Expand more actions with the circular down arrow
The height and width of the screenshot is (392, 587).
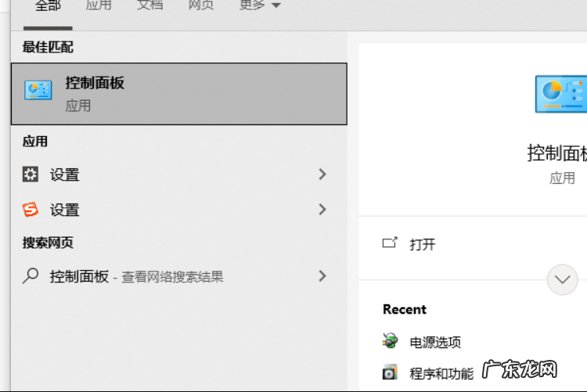point(562,279)
